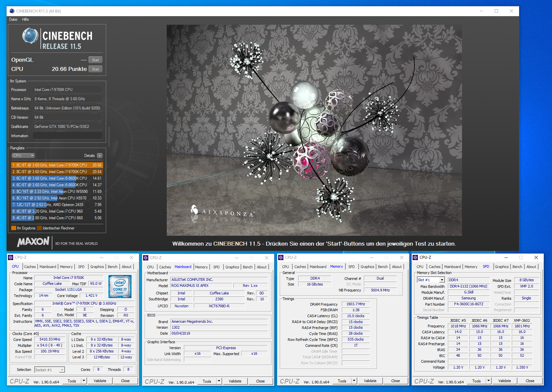Minimize the Cinebench window
552x392 pixels.
481,11
